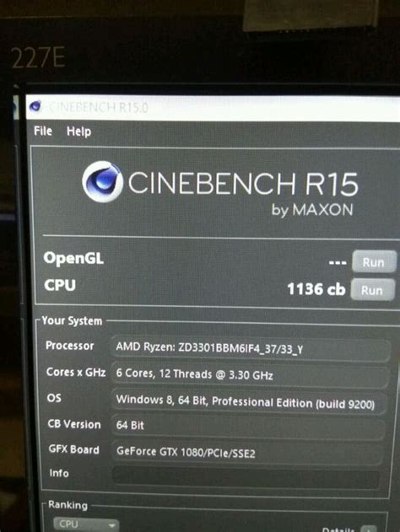Click the Details toggle button in the Ranking section

click(368, 529)
